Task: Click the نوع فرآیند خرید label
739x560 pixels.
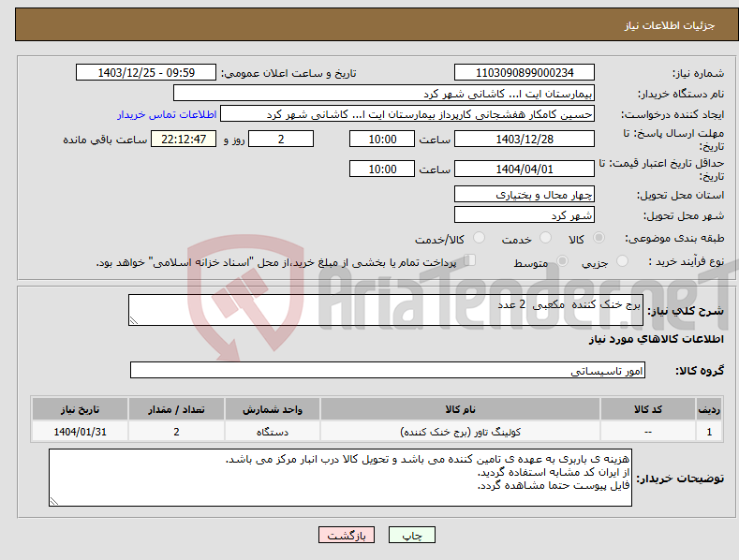Action: (687, 261)
